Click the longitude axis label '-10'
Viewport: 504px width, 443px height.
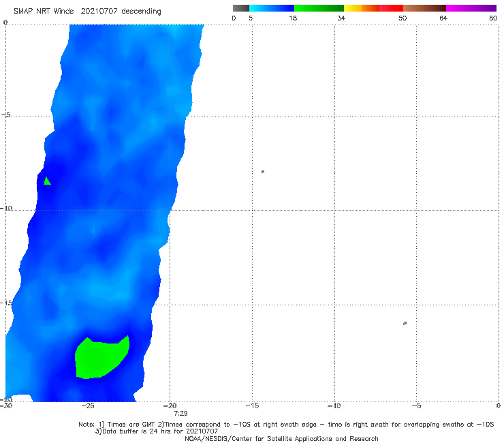[x=334, y=406]
